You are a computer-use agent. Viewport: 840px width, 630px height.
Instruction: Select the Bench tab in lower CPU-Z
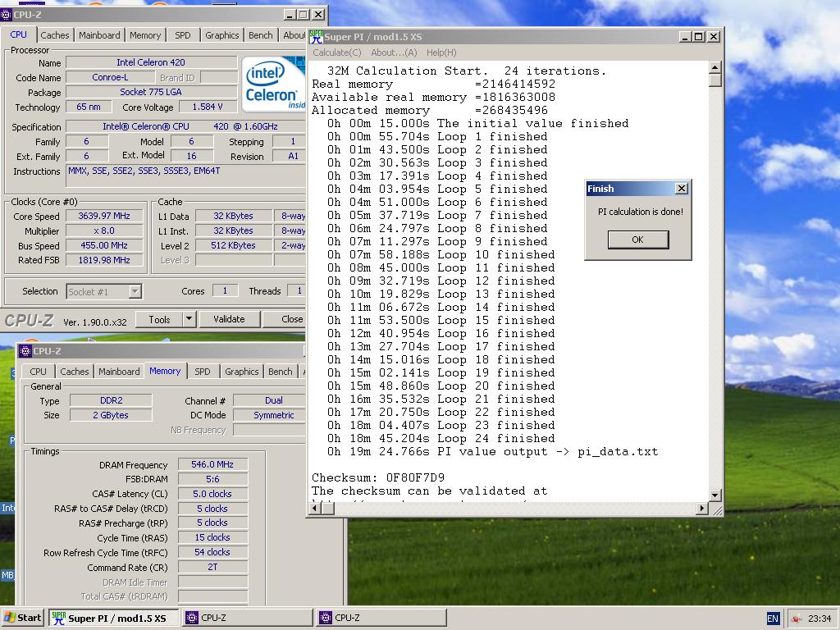click(x=281, y=372)
